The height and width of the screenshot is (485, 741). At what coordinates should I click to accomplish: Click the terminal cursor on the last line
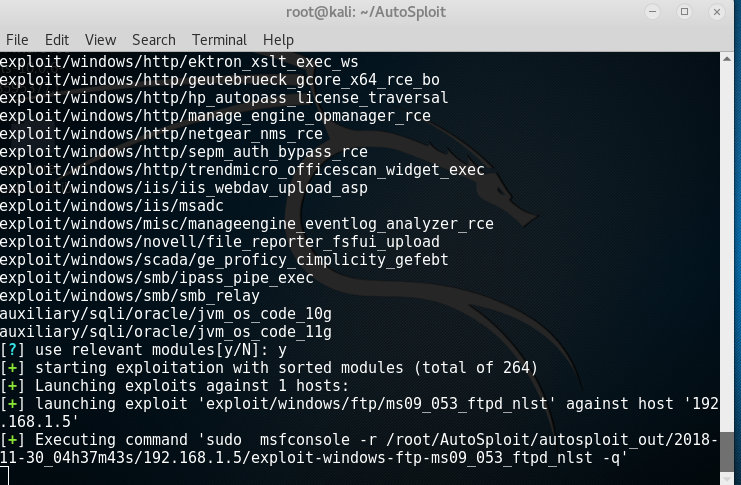[x=4, y=476]
